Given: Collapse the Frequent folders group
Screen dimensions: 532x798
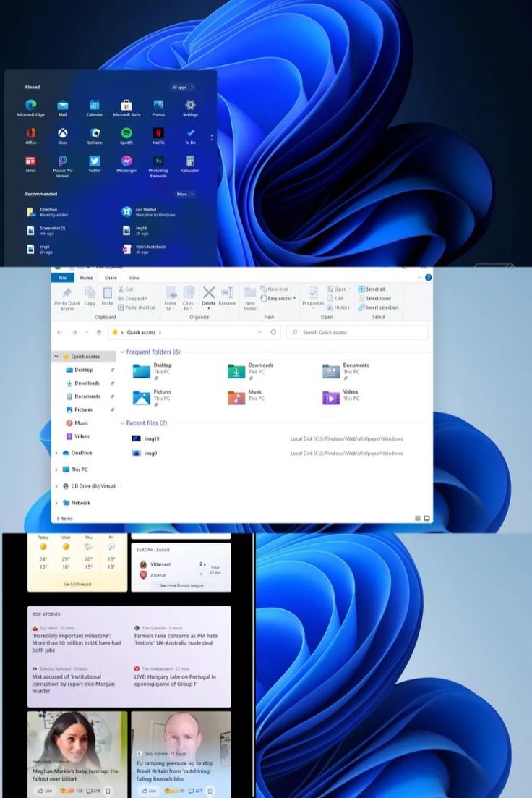Looking at the screenshot, I should click(x=122, y=352).
